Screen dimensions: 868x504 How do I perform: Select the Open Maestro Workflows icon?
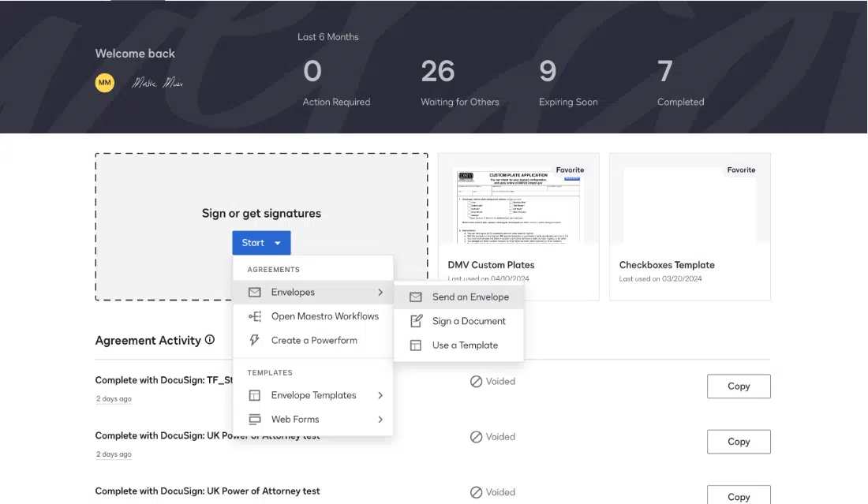(254, 316)
